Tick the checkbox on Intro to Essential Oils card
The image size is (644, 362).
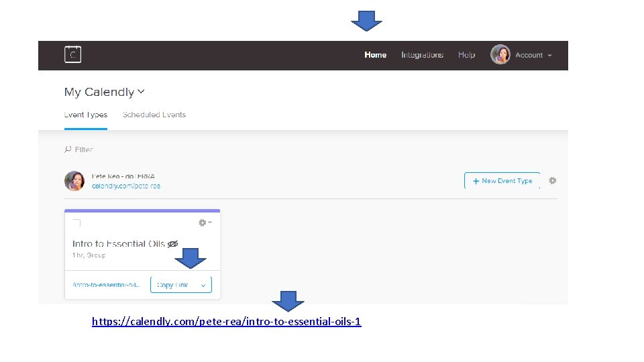click(x=76, y=223)
